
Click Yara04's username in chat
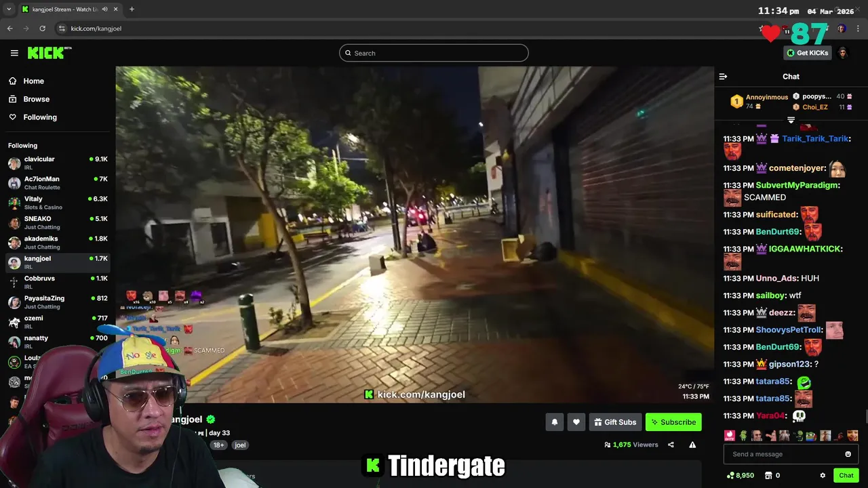(770, 415)
